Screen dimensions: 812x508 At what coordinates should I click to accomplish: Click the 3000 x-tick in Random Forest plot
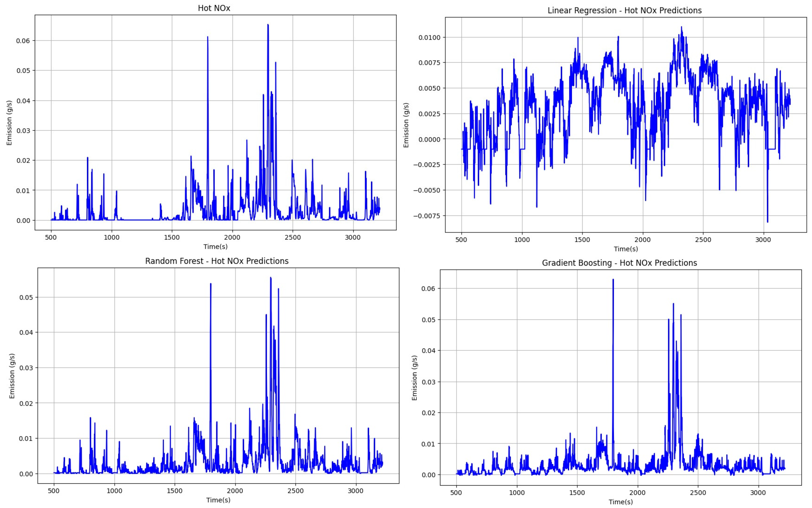tap(355, 491)
